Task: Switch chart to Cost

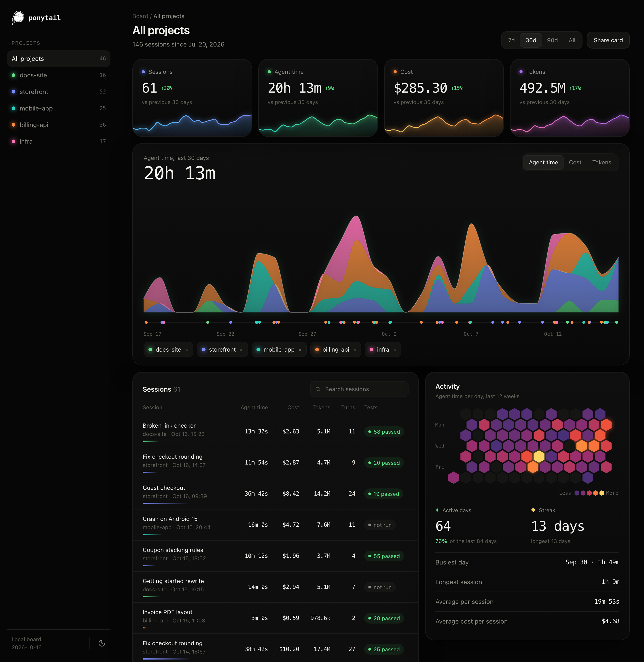Action: [575, 162]
